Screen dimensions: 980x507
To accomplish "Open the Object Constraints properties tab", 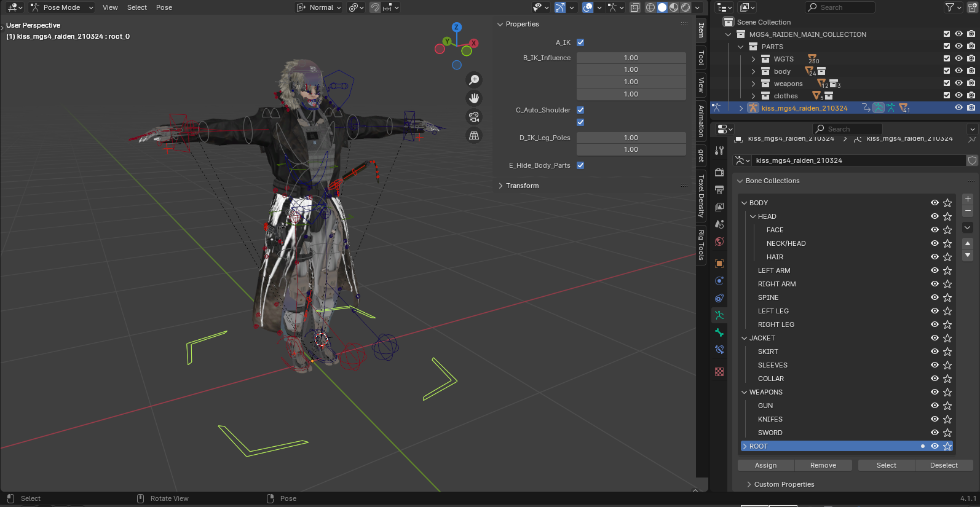I will tap(719, 298).
